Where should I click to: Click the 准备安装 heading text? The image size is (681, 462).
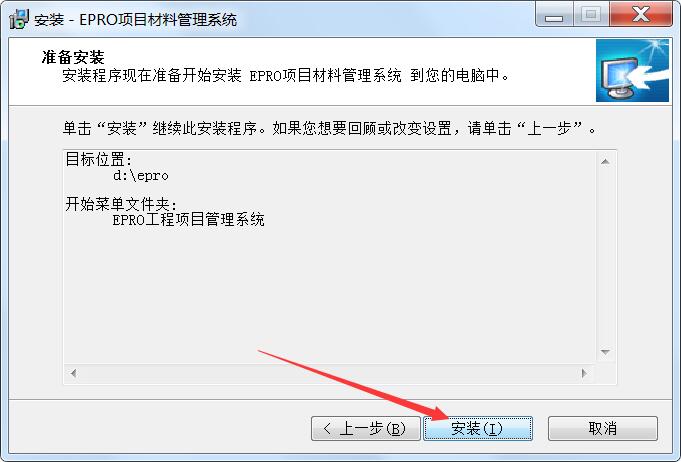point(73,57)
